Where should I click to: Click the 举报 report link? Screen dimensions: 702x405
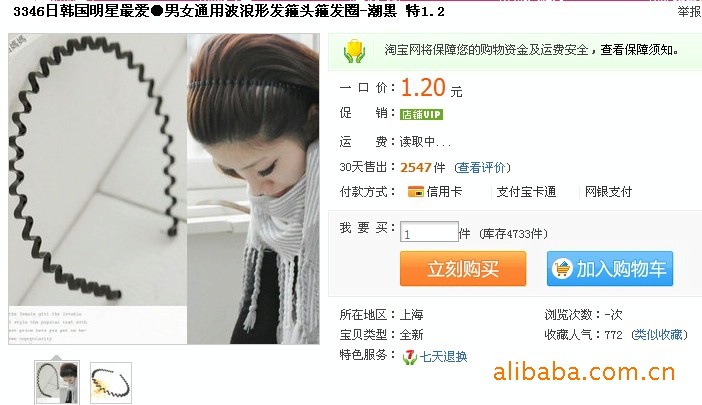689,11
